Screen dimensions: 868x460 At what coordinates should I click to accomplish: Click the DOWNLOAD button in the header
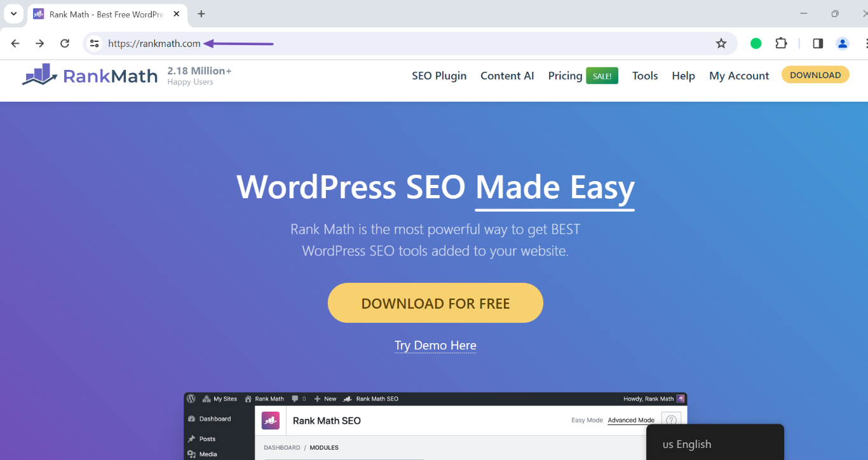[x=815, y=75]
